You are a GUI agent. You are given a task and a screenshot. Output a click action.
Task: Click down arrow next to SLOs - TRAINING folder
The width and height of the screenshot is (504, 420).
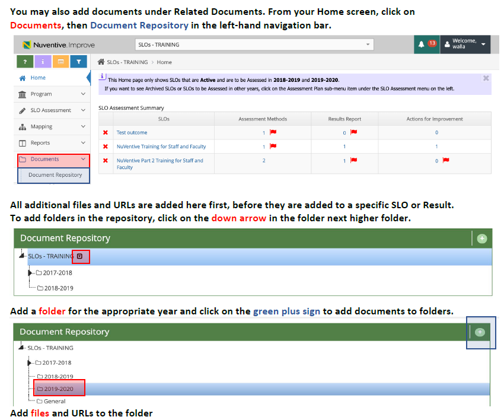point(80,257)
